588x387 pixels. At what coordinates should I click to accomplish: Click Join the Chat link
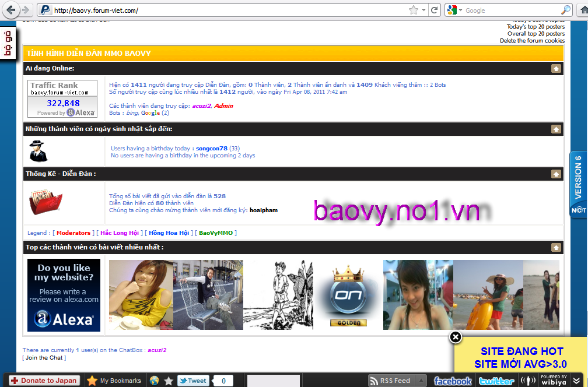click(x=44, y=358)
